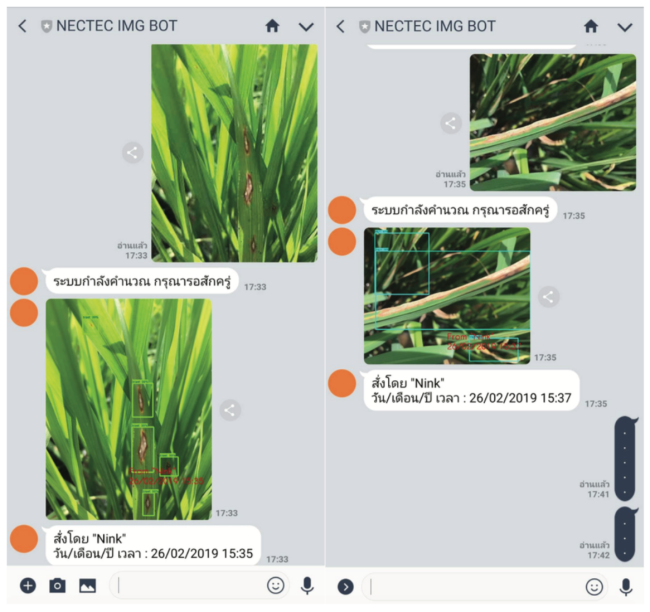
Task: Tap right chat title NECTEC IMG BOT
Action: pos(435,27)
